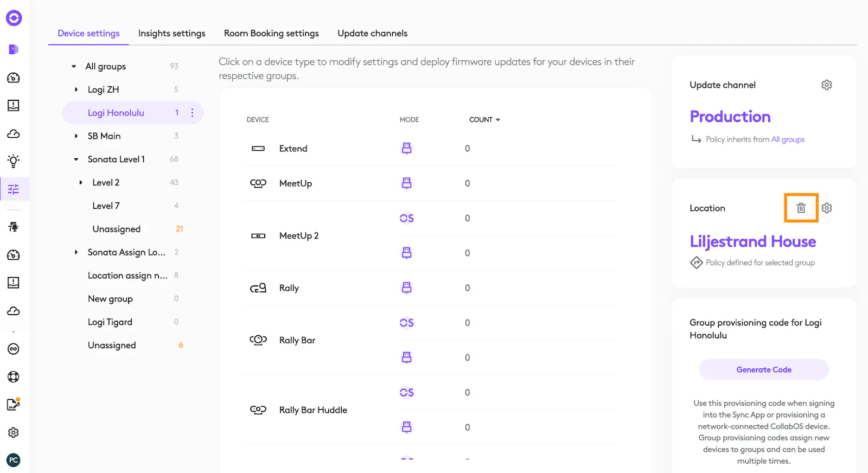Switch to Insights settings tab

[171, 34]
